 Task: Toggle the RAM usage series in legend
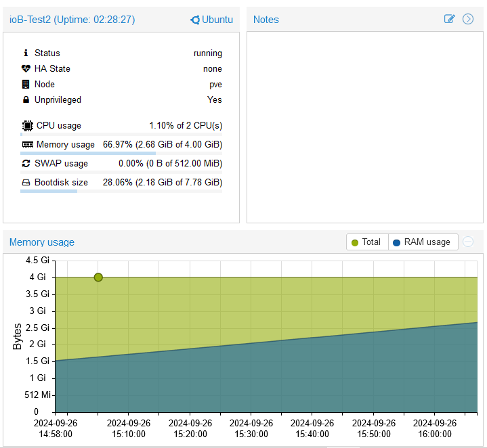423,242
